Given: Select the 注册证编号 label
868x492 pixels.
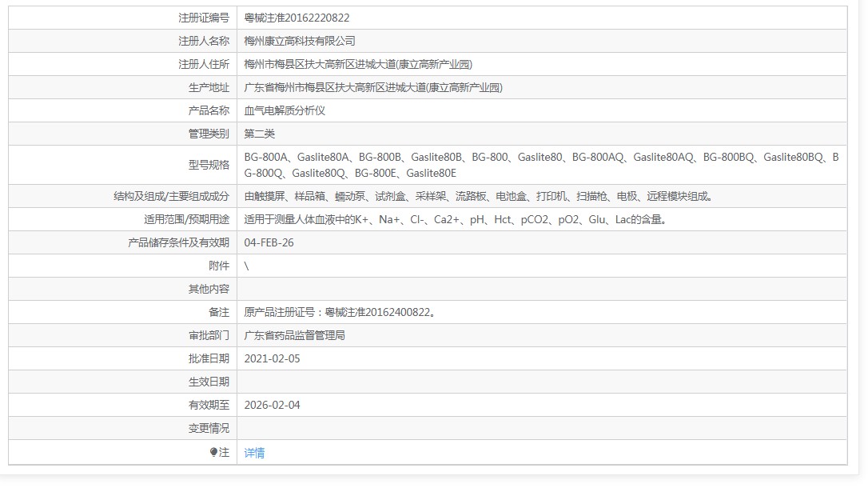Looking at the screenshot, I should (x=204, y=18).
